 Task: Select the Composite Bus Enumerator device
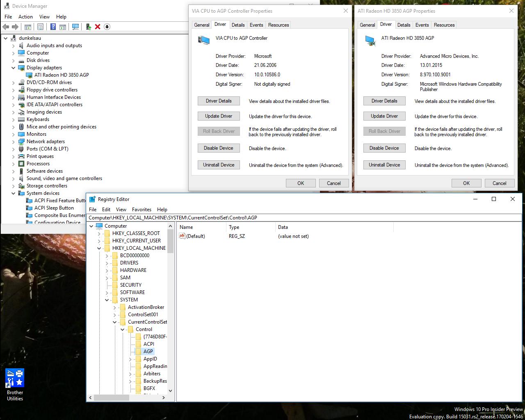coord(60,215)
